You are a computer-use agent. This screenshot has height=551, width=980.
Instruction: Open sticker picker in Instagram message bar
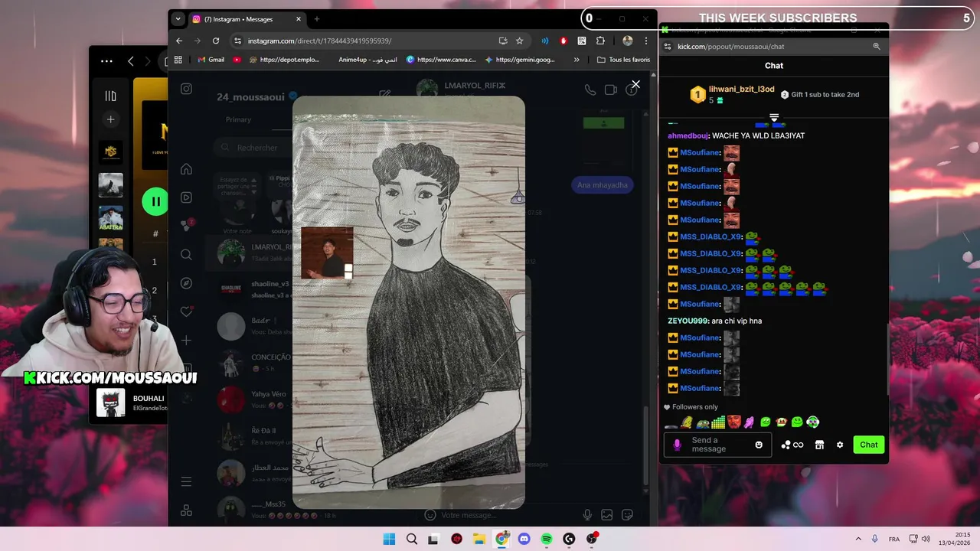[628, 515]
